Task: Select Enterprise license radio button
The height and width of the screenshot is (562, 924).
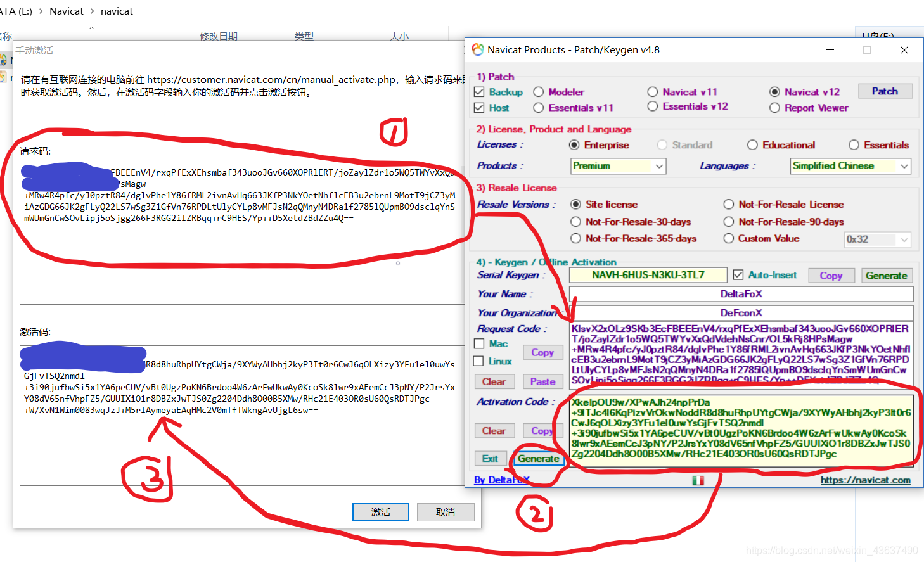Action: [x=574, y=145]
